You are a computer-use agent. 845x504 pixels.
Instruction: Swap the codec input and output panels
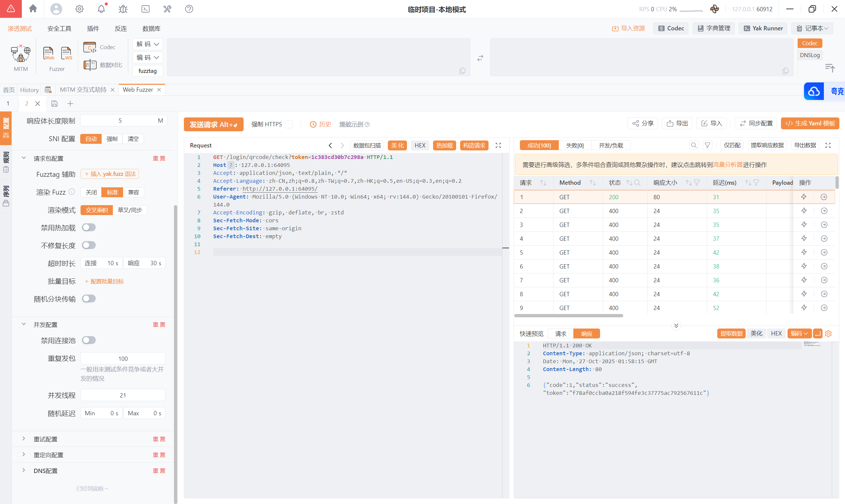(480, 58)
